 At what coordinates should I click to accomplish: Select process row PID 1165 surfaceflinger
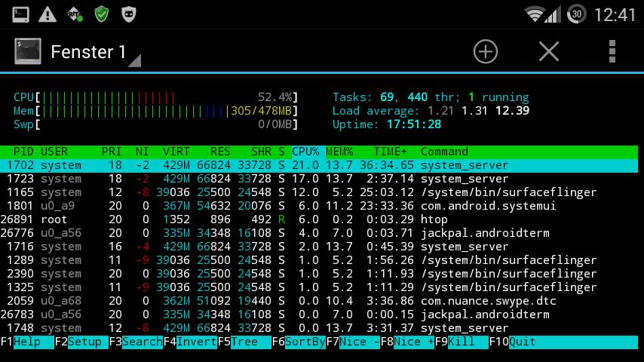coord(319,192)
